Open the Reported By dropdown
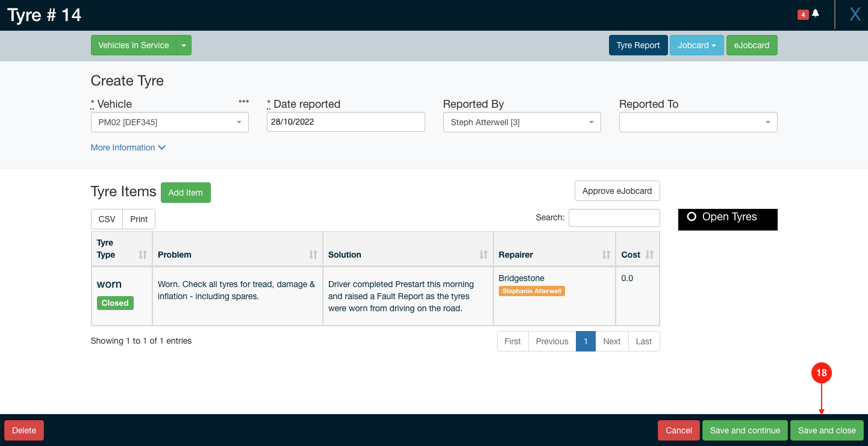The width and height of the screenshot is (868, 446). 522,122
